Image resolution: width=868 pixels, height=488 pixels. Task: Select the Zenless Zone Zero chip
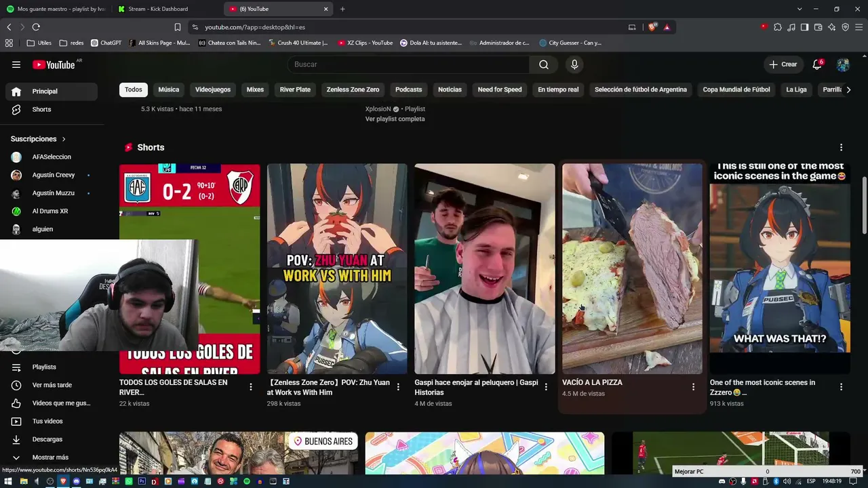click(x=353, y=89)
